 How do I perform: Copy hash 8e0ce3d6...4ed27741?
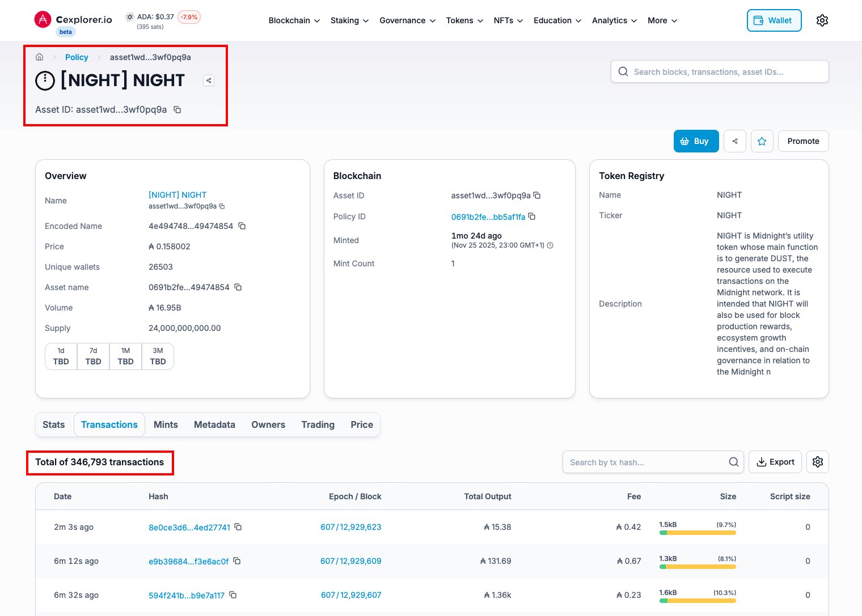coord(238,527)
